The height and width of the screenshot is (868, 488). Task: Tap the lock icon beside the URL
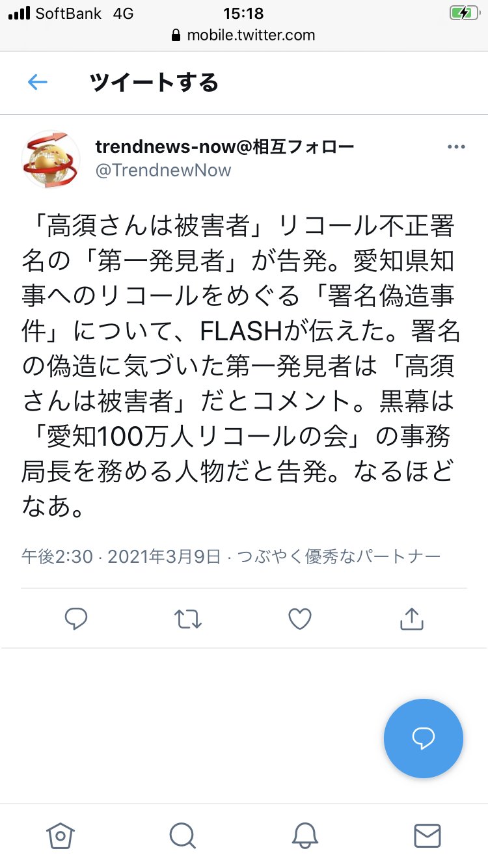[176, 35]
